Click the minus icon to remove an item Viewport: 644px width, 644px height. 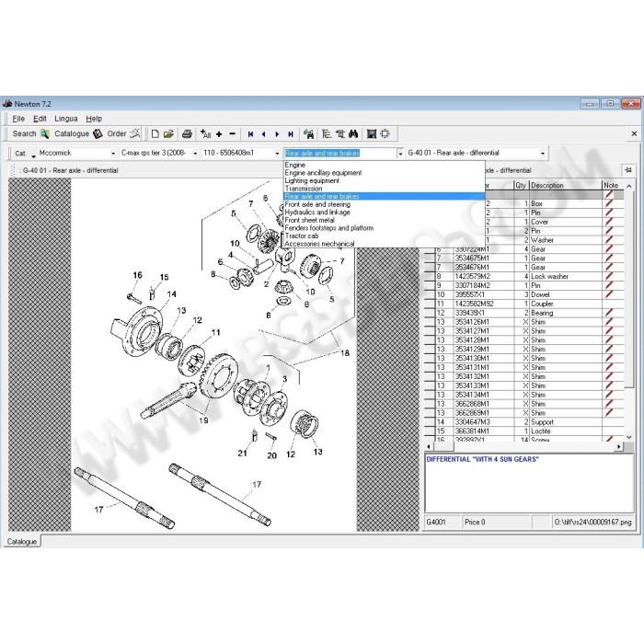pyautogui.click(x=232, y=134)
